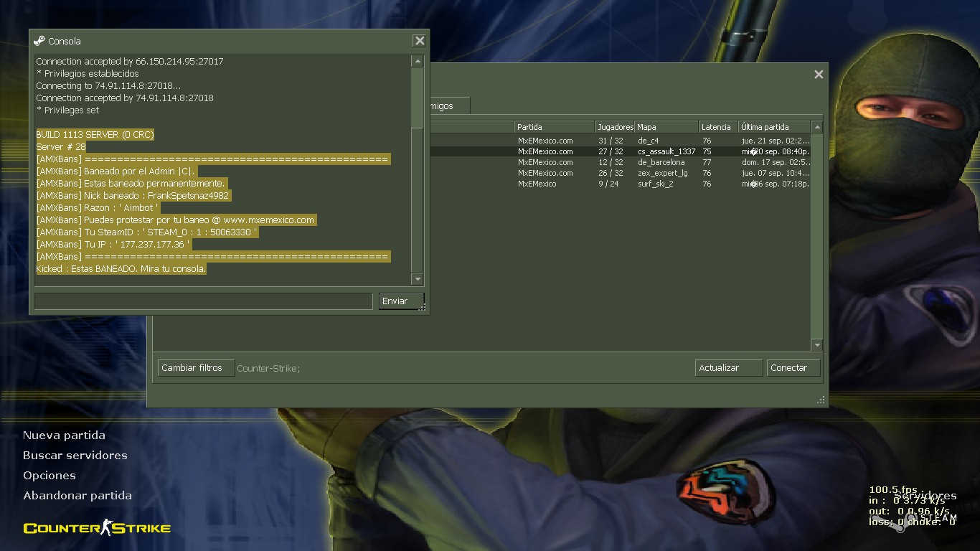Click the Servidores label at bottom right
This screenshot has height=551, width=980.
coord(925,496)
